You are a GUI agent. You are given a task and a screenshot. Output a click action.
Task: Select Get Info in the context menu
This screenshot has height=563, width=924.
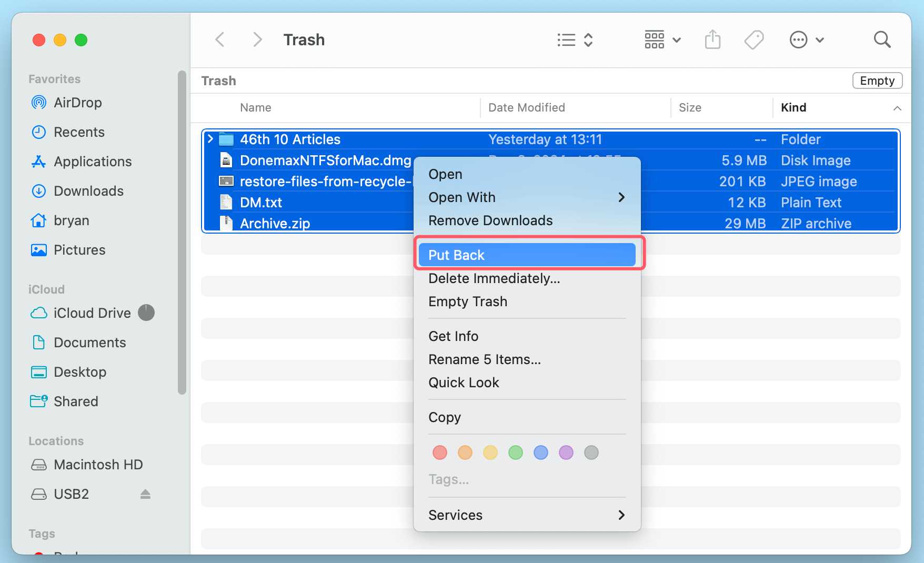click(453, 336)
